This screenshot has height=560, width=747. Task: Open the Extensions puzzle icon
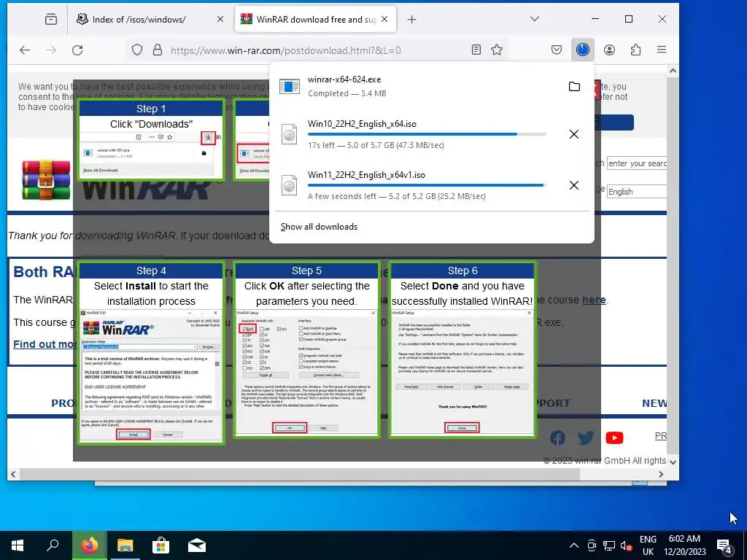pos(635,50)
